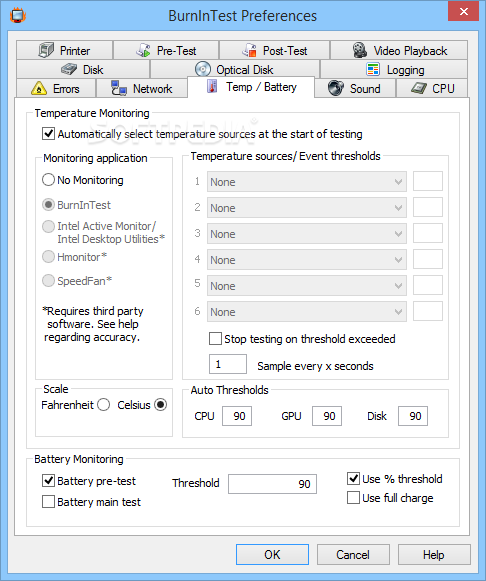This screenshot has height=581, width=486.
Task: Select Intel Active Monitor radio button
Action: [49, 226]
